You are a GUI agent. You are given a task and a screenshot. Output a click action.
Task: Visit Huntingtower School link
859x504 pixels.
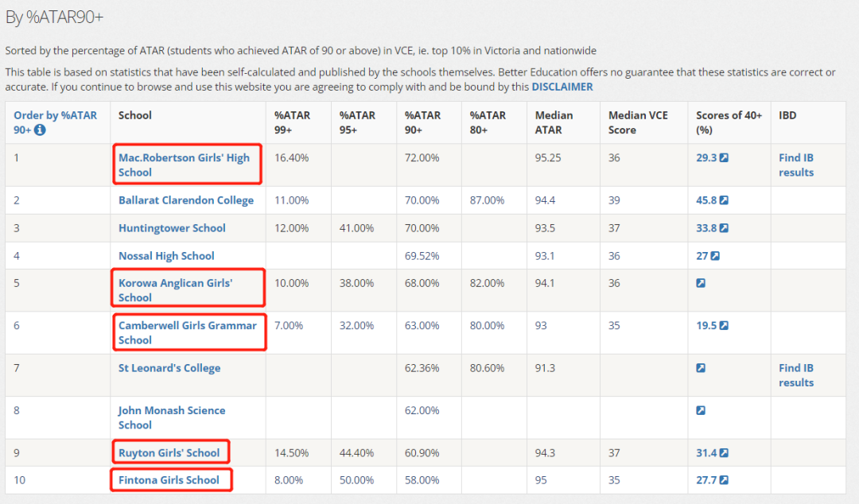(x=172, y=228)
